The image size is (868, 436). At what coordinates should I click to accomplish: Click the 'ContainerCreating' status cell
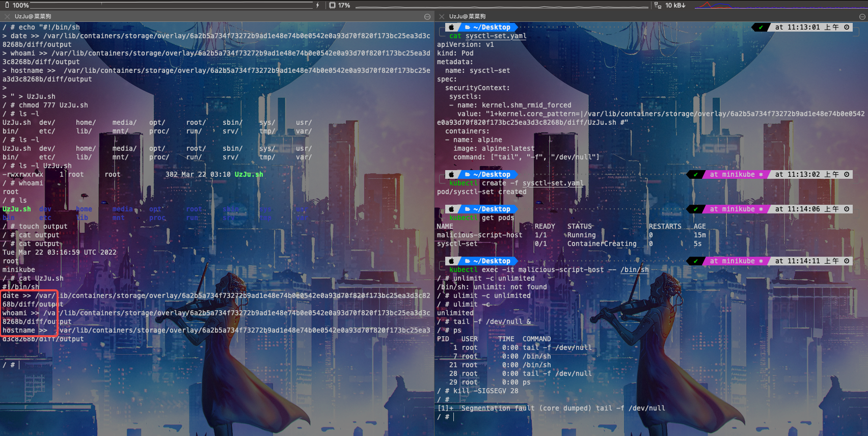click(602, 243)
